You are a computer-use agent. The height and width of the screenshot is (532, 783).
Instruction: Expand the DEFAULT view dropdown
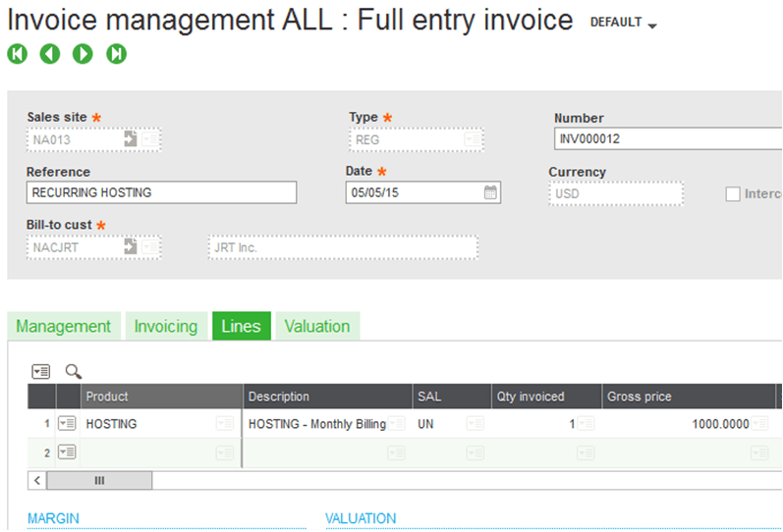pos(623,23)
